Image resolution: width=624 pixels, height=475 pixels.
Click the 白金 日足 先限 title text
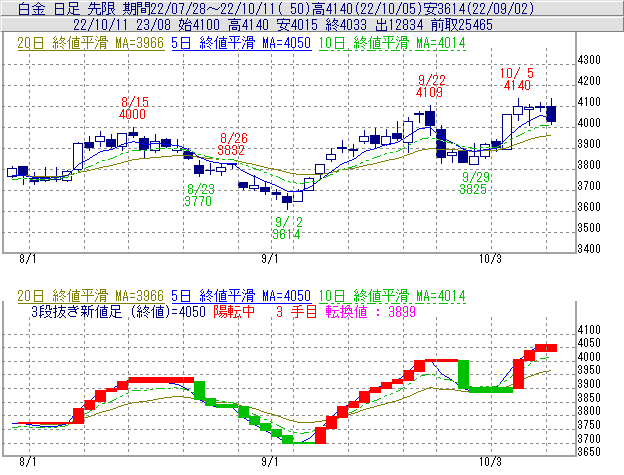click(67, 9)
